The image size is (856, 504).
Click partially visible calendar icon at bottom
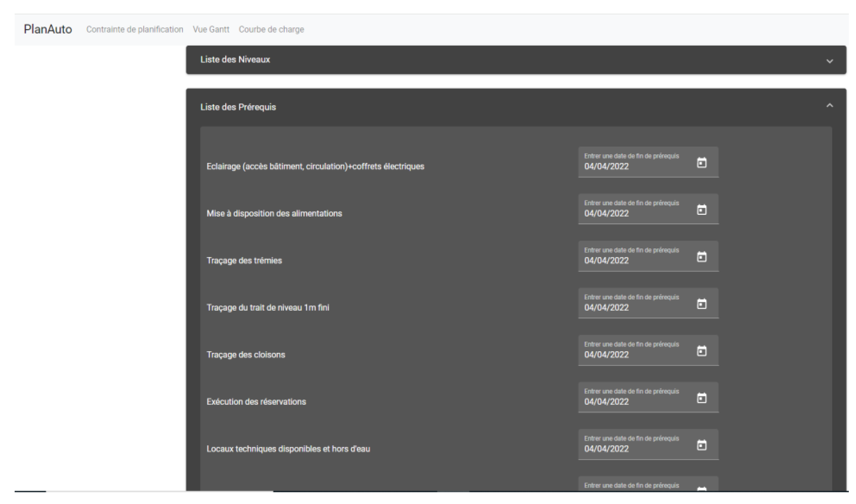[702, 489]
